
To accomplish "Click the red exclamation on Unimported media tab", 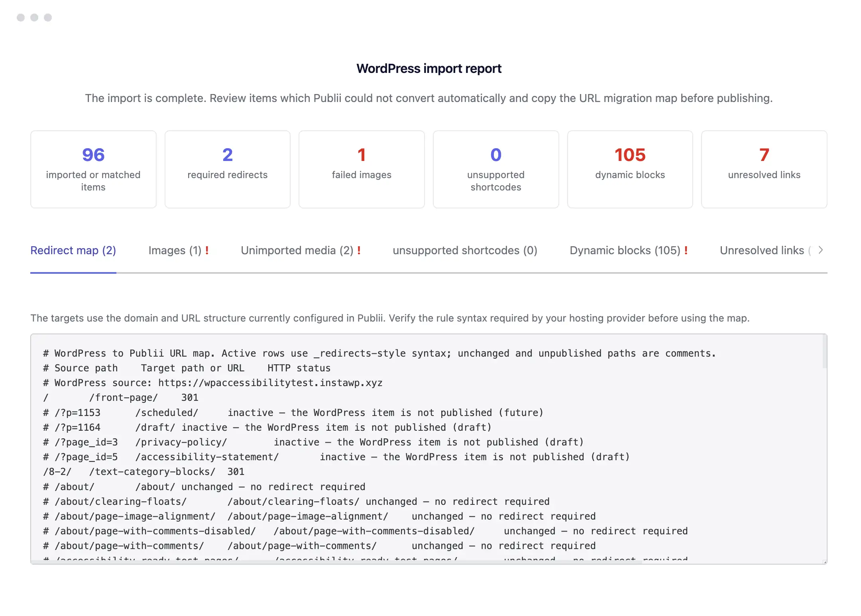I will [359, 250].
